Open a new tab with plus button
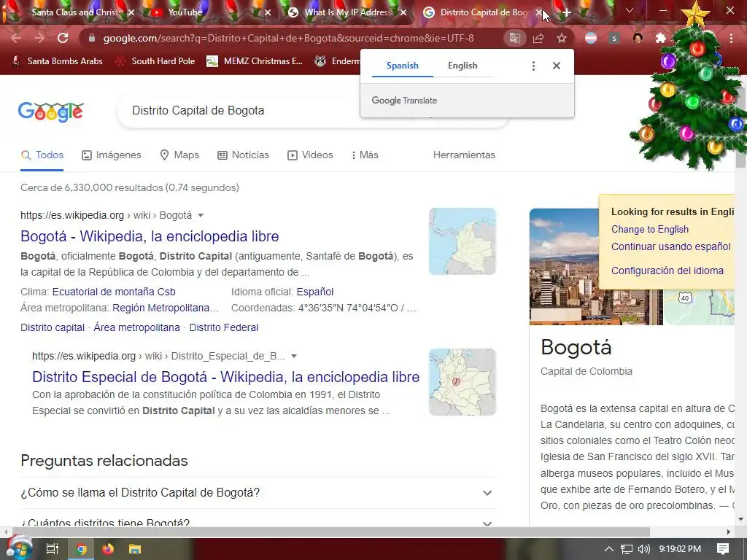Viewport: 747px width, 560px height. (566, 13)
